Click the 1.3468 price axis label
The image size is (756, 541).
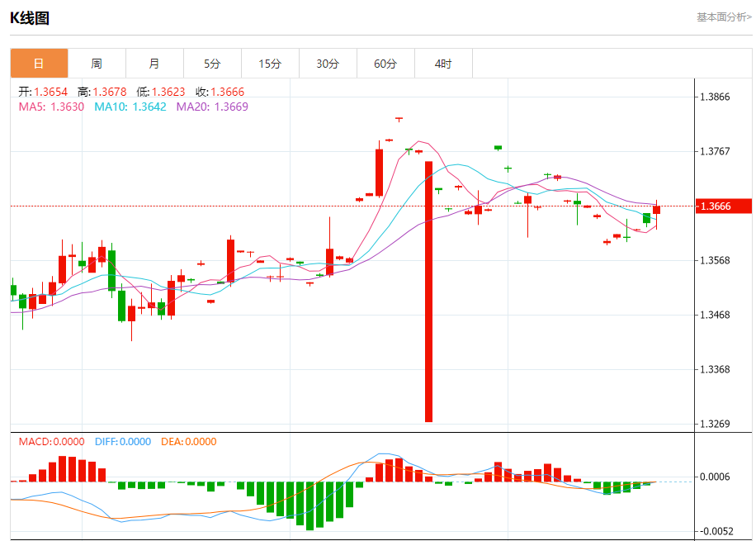715,316
